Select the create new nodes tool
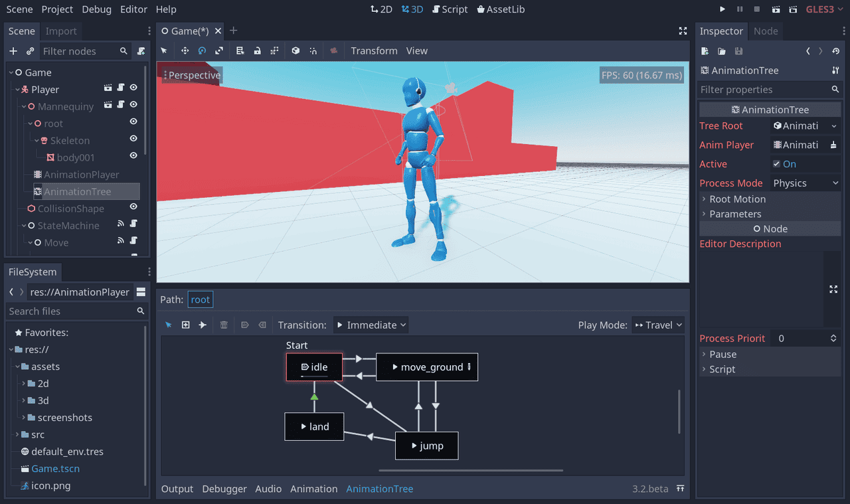850x504 pixels. pyautogui.click(x=186, y=325)
